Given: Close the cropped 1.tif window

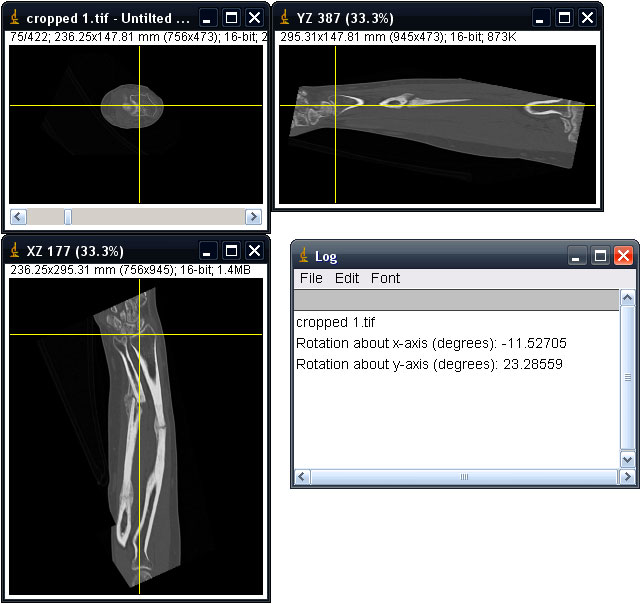Looking at the screenshot, I should coord(254,18).
